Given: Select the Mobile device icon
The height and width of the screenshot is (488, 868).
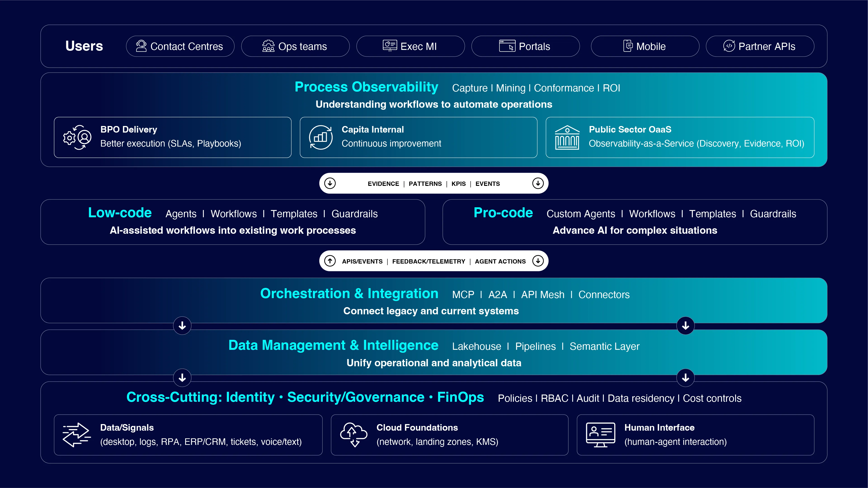Looking at the screenshot, I should tap(628, 46).
